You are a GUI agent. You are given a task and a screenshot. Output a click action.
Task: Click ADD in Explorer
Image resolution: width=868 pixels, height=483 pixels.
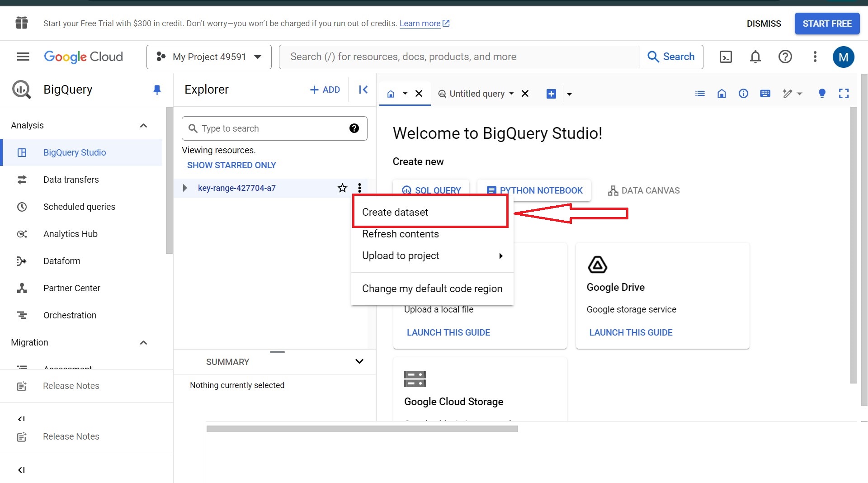click(x=325, y=90)
